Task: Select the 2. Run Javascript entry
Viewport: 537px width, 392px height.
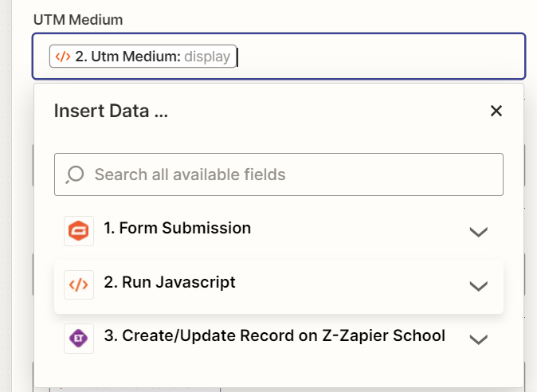Action: coord(279,287)
